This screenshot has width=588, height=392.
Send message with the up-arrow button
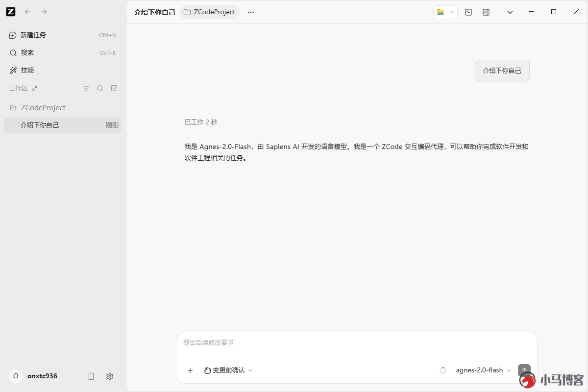click(524, 370)
